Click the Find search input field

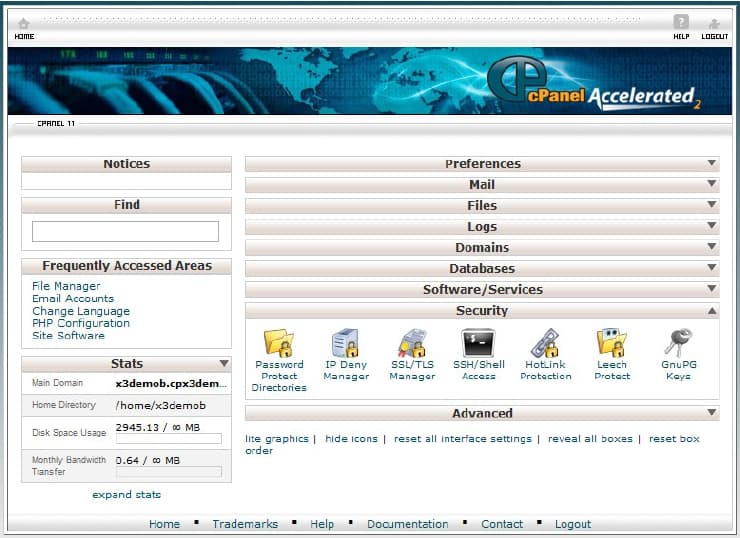pos(125,231)
